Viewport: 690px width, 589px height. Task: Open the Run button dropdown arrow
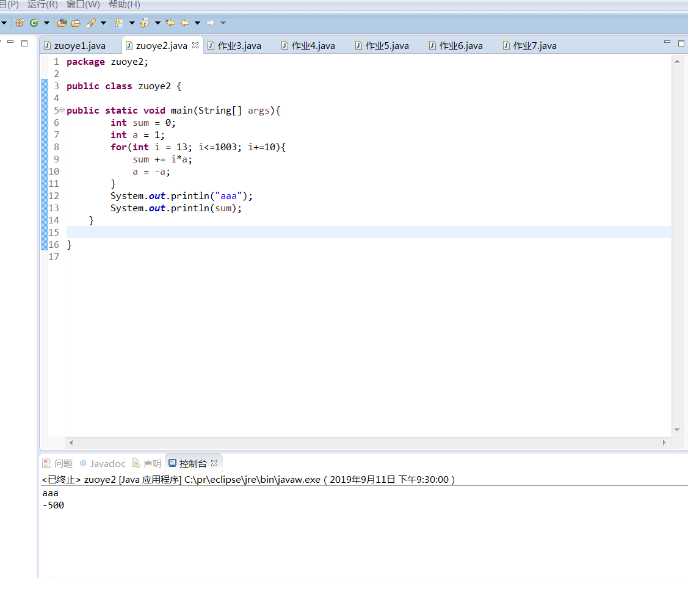coord(46,22)
